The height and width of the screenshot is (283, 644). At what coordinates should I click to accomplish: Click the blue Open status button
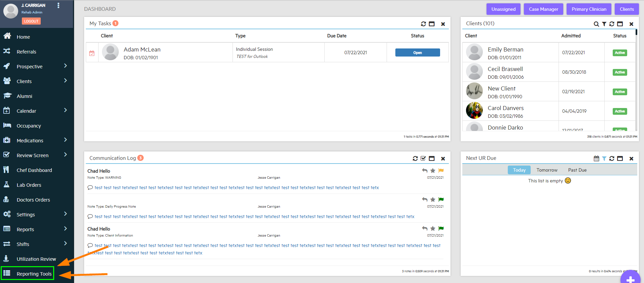click(417, 52)
